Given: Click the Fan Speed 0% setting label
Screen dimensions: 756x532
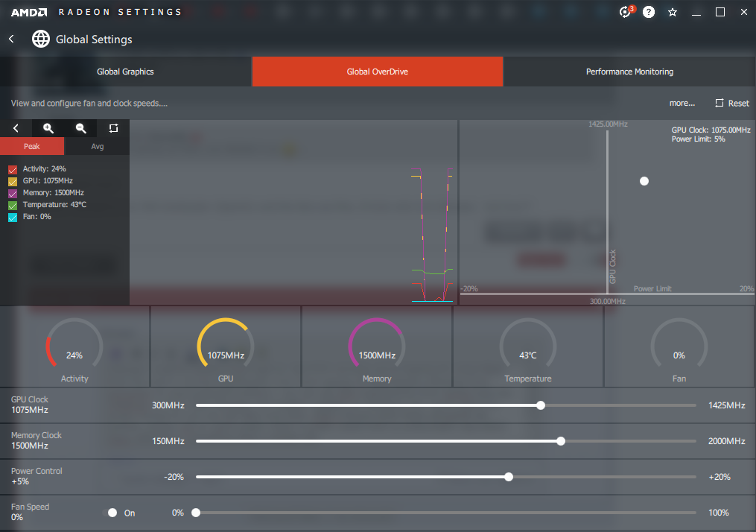Looking at the screenshot, I should pos(30,511).
